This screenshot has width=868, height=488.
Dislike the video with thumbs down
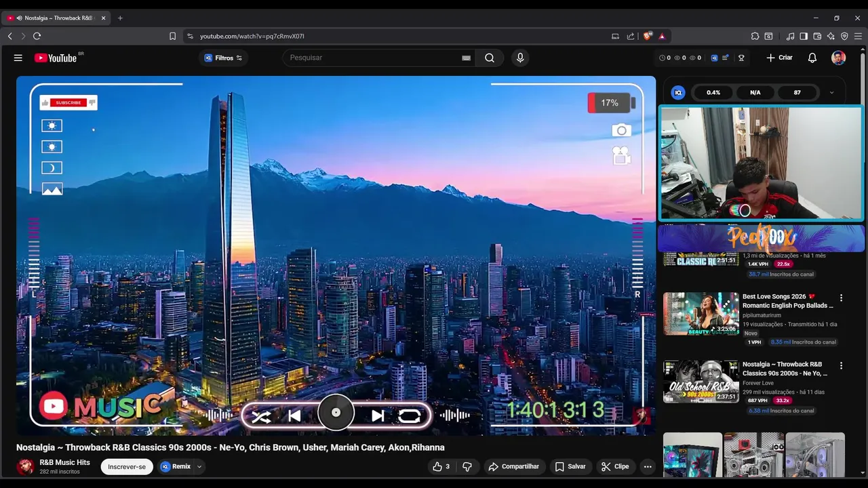click(x=467, y=466)
